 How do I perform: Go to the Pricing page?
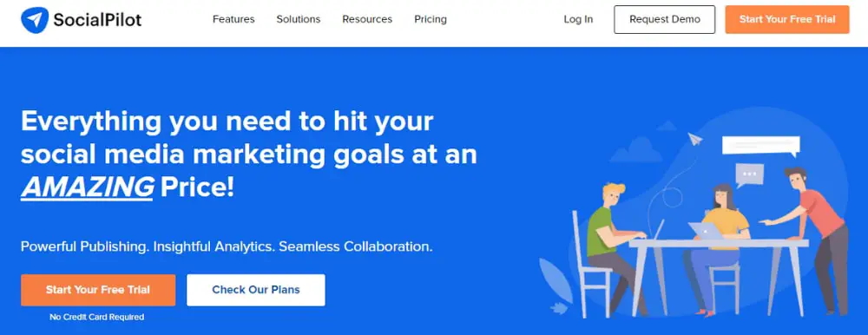(x=431, y=19)
